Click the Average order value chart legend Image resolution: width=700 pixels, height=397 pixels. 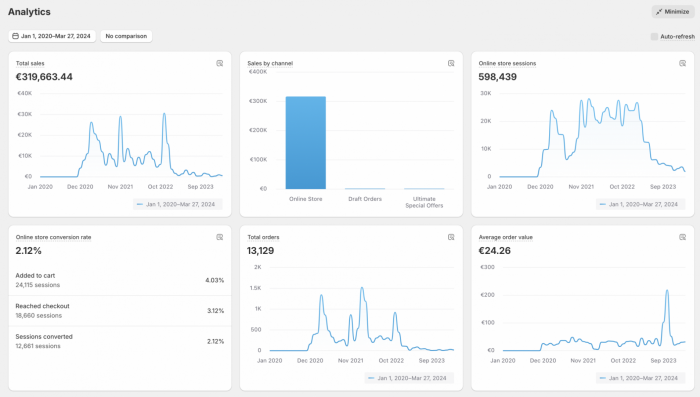(641, 378)
